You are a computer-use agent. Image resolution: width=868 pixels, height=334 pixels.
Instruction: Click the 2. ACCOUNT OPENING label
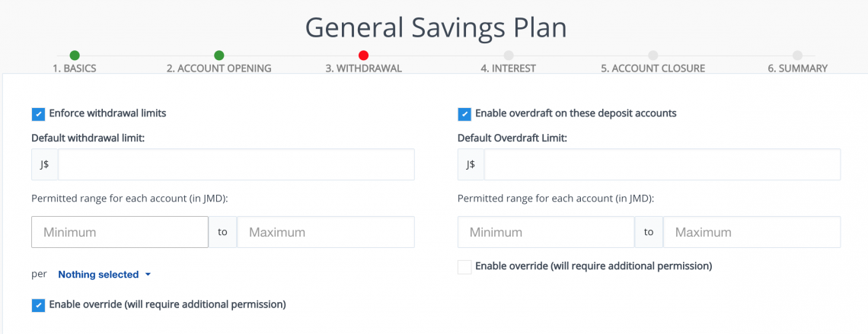(x=219, y=68)
